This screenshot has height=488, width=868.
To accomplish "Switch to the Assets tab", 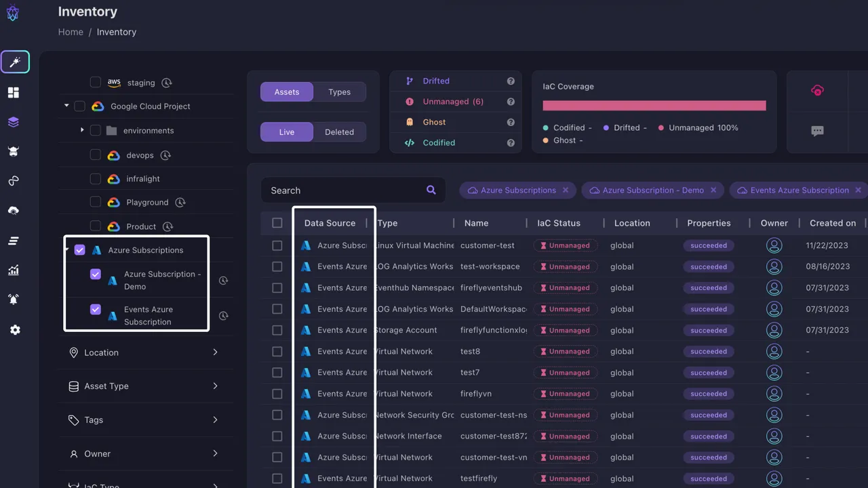I will click(287, 92).
